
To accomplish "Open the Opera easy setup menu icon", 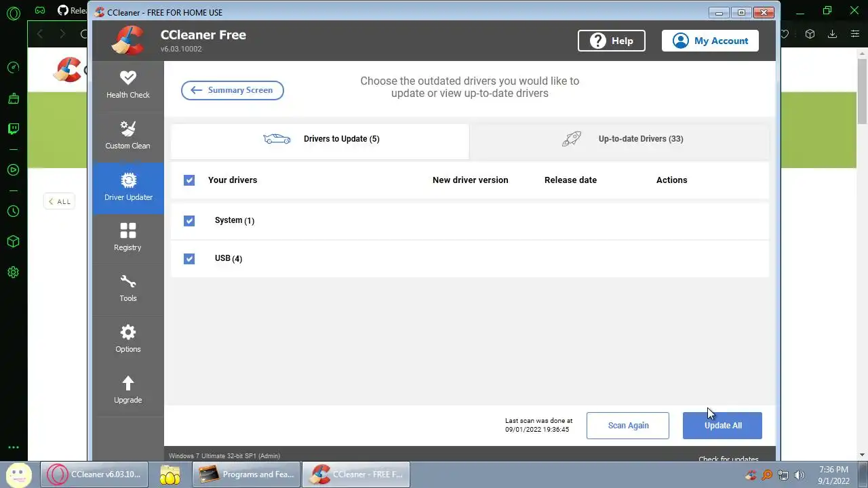I will coord(854,34).
